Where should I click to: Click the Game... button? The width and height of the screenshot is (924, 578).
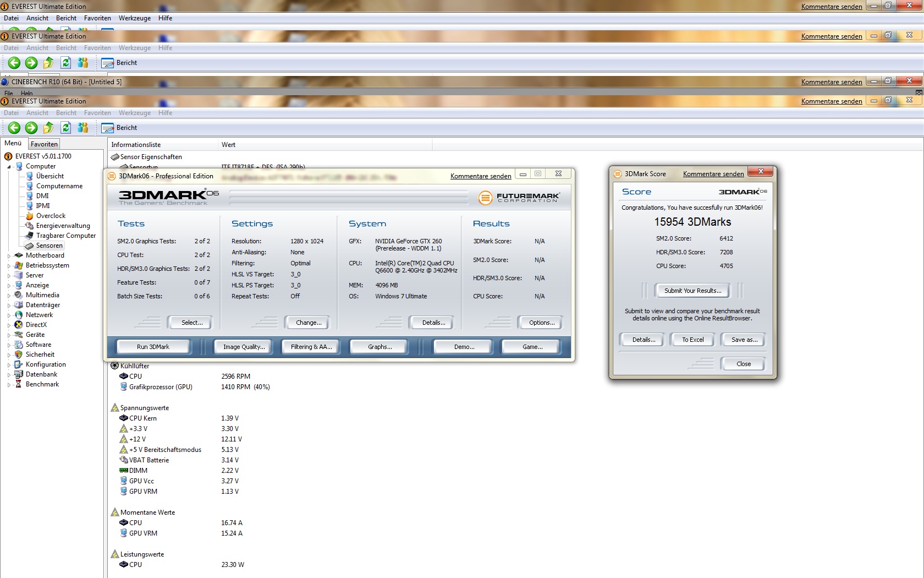[532, 347]
